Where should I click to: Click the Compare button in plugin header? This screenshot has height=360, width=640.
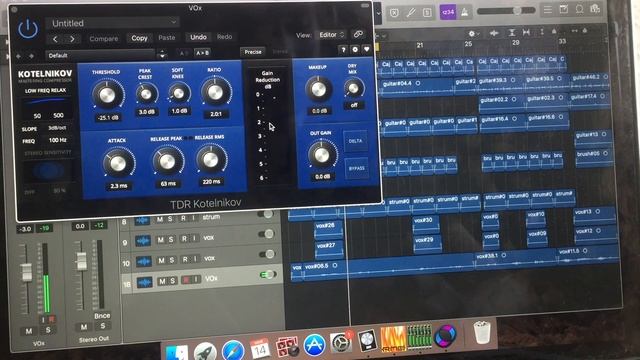(x=104, y=38)
